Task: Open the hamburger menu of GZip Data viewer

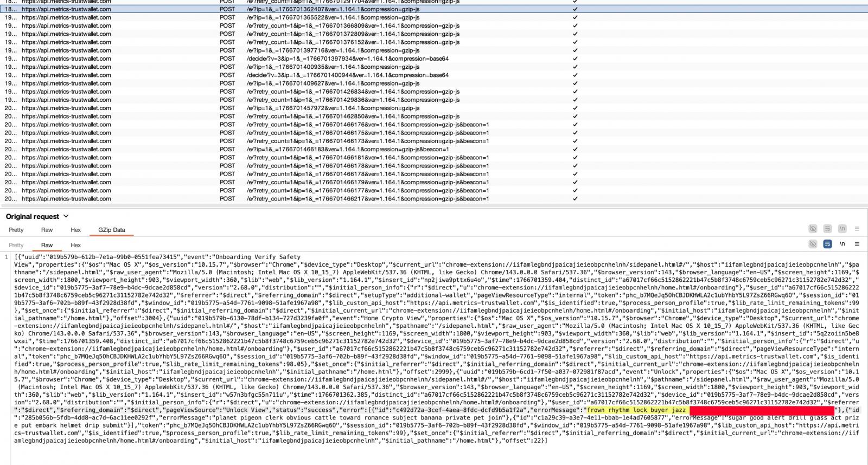Action: click(857, 244)
